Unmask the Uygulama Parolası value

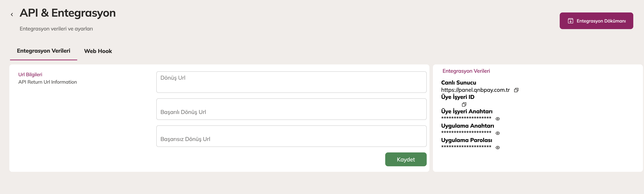(498, 148)
